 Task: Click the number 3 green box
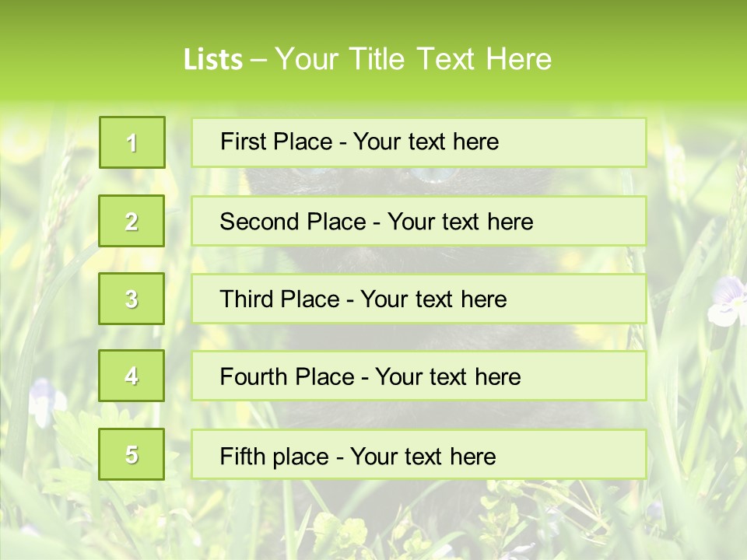(132, 299)
